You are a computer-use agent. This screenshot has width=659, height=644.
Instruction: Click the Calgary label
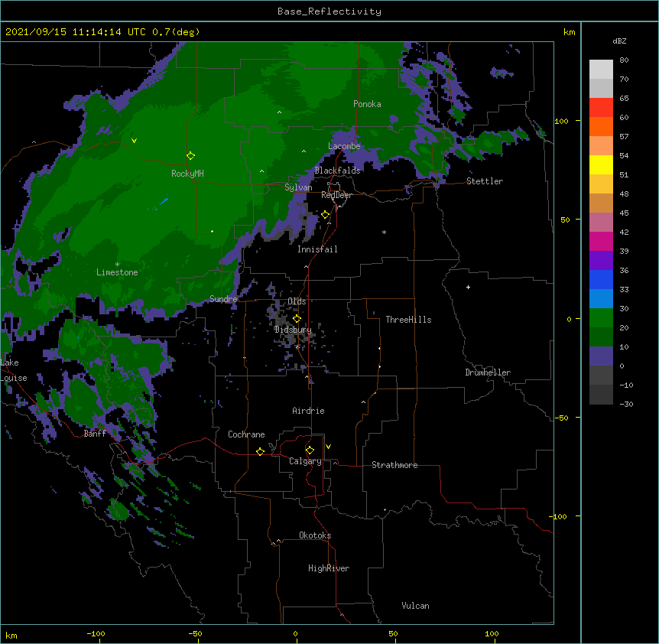pyautogui.click(x=305, y=461)
